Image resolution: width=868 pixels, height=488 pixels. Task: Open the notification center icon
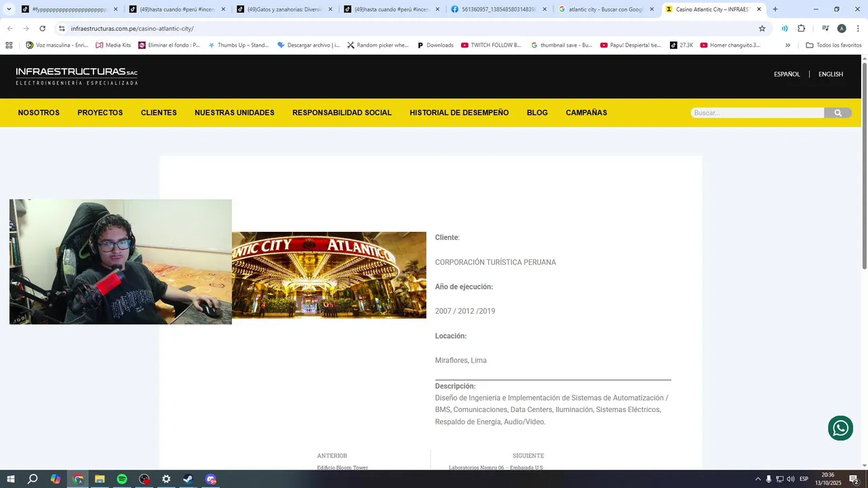pyautogui.click(x=854, y=479)
